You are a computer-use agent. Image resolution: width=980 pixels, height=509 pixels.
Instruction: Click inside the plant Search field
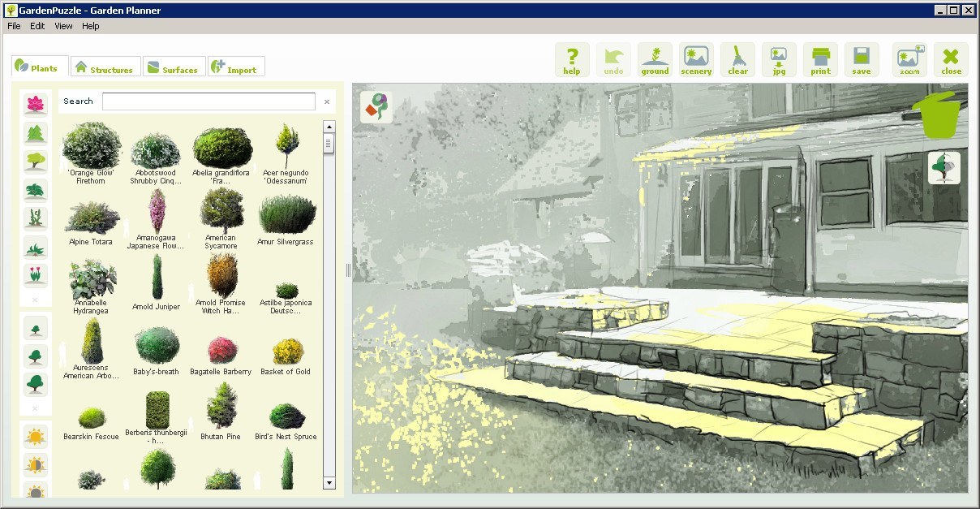click(x=208, y=101)
